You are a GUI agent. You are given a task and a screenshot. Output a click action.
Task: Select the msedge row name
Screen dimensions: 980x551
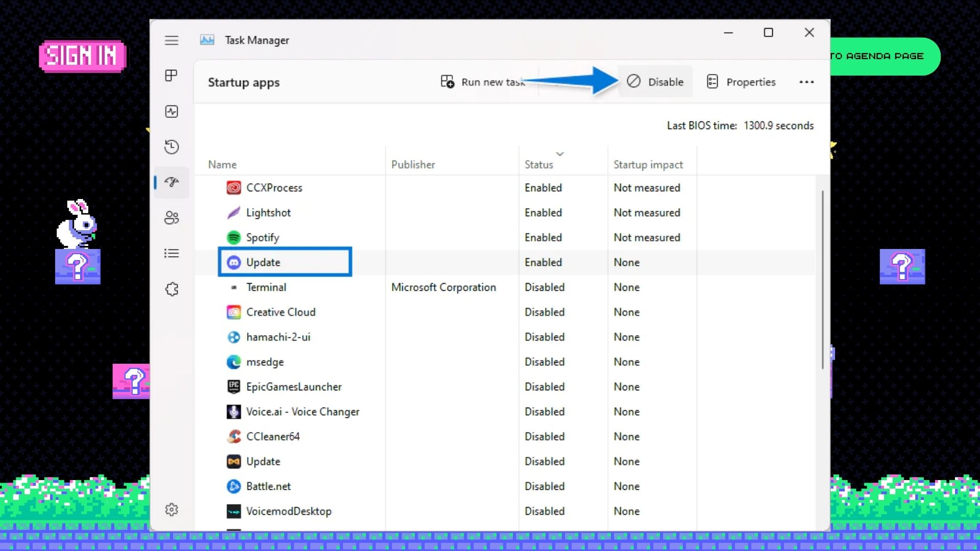(x=265, y=362)
